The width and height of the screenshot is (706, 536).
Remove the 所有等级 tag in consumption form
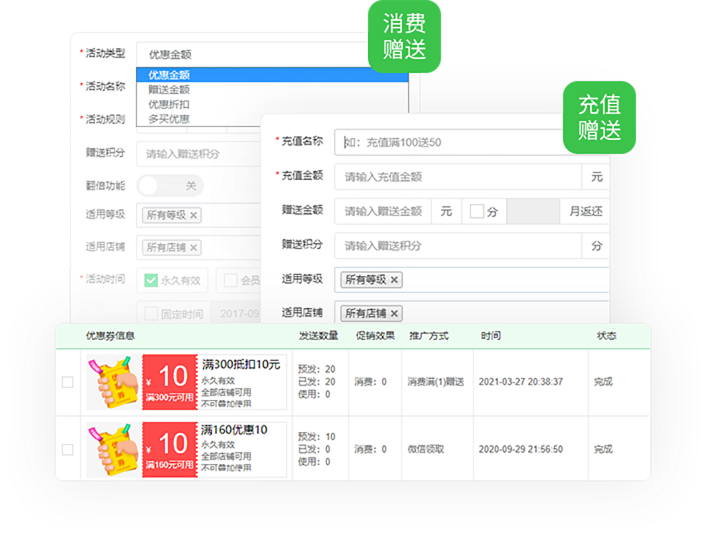[x=194, y=215]
